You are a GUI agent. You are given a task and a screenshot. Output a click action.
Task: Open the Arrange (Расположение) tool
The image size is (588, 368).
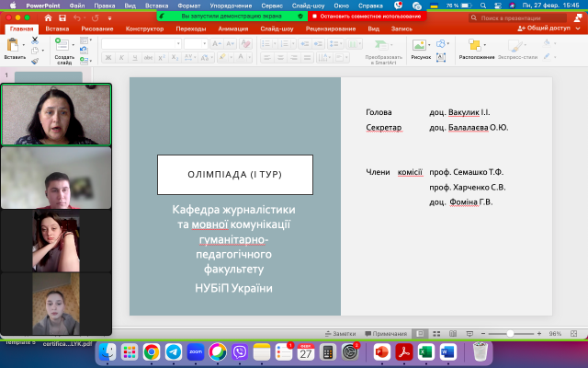coord(476,46)
